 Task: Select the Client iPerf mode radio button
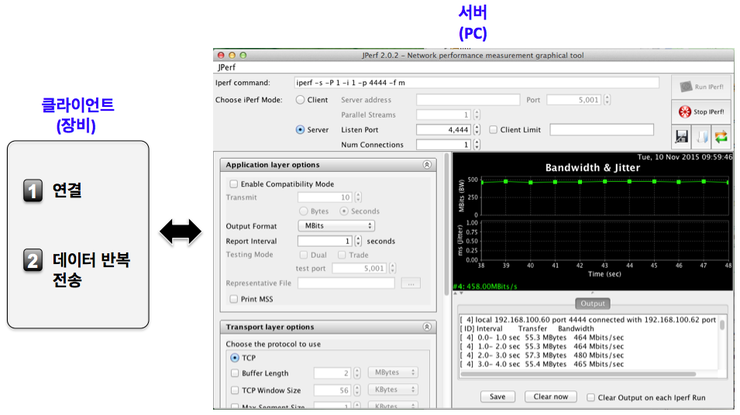pos(300,100)
